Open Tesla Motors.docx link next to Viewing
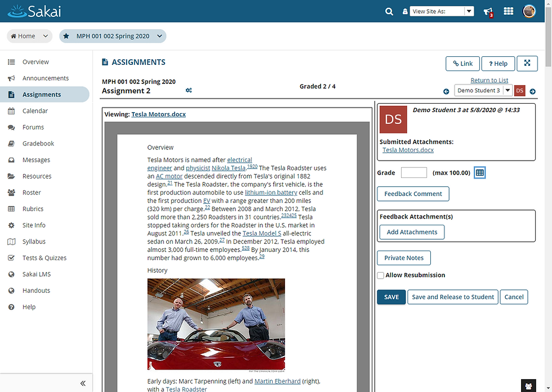552x392 pixels. (x=158, y=114)
